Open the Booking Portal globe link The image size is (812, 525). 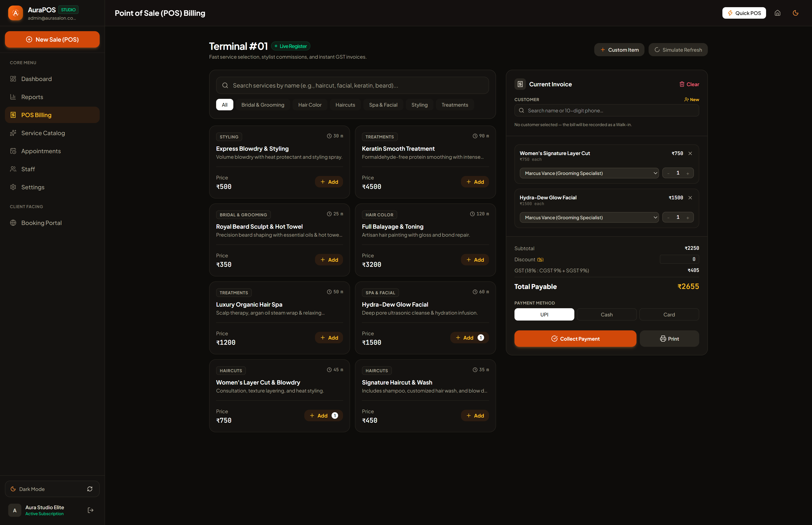(52, 223)
